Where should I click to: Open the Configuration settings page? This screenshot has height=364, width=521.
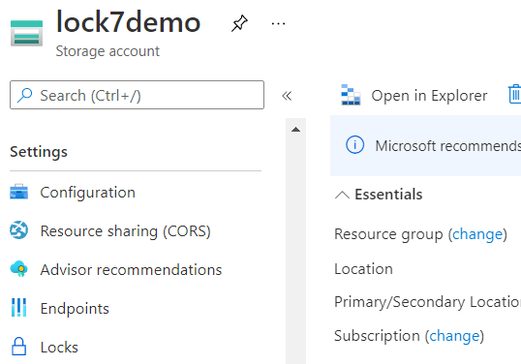(88, 192)
